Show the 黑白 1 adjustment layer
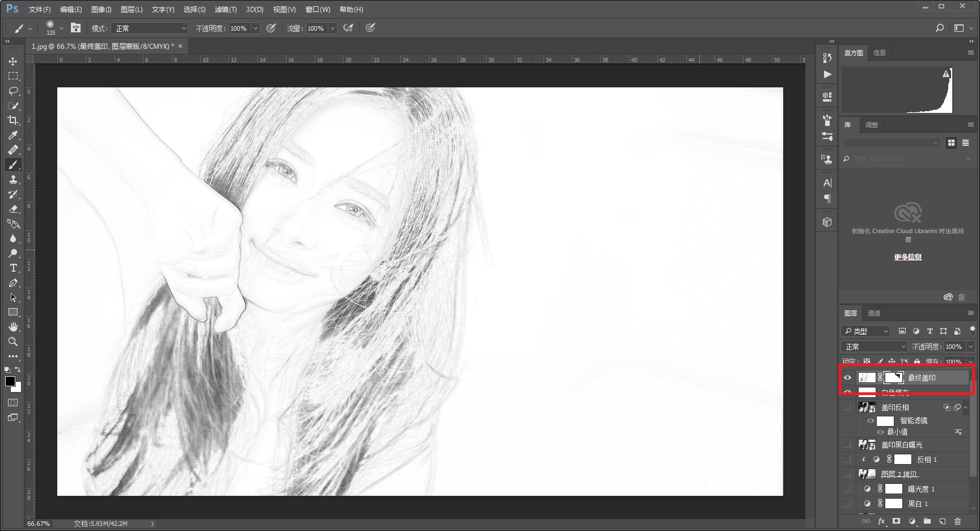Image resolution: width=980 pixels, height=531 pixels. point(847,503)
